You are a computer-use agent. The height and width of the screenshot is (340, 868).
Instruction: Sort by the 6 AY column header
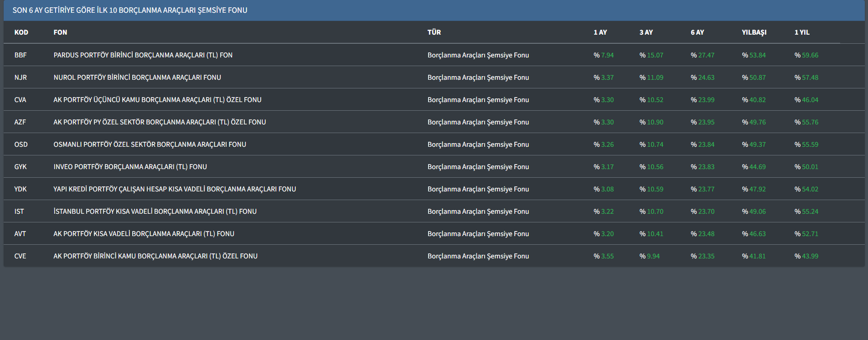(x=697, y=32)
